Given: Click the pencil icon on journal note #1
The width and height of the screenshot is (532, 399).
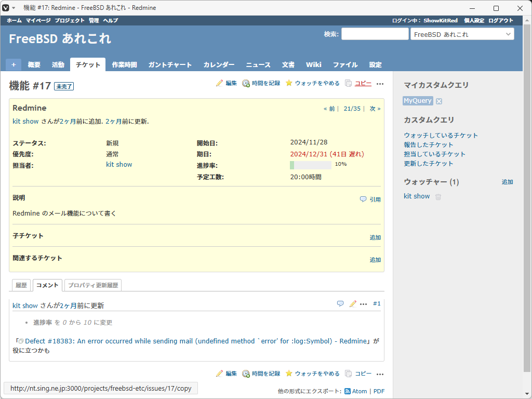Looking at the screenshot, I should (x=353, y=303).
